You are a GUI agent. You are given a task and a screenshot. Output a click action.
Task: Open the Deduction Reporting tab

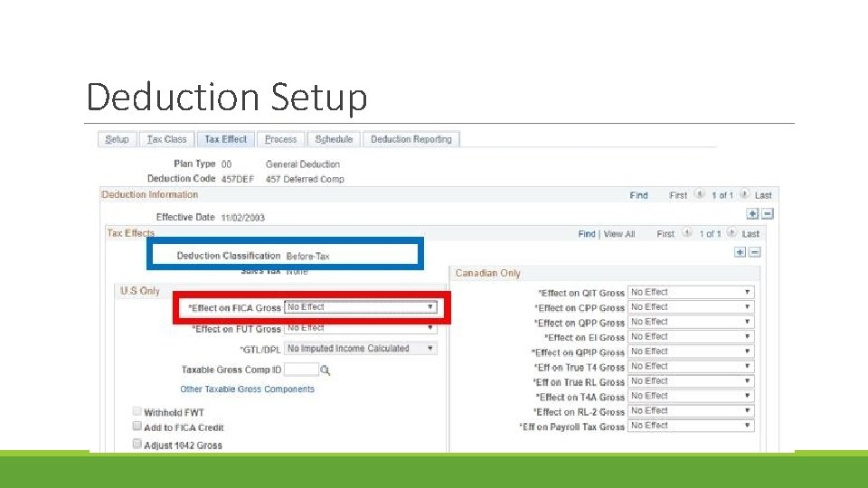tap(411, 139)
